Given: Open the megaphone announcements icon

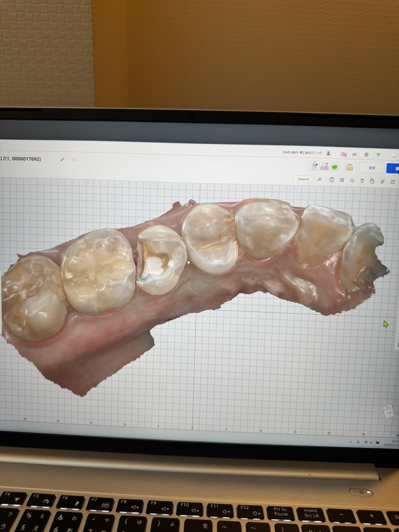Looking at the screenshot, I should 355,154.
